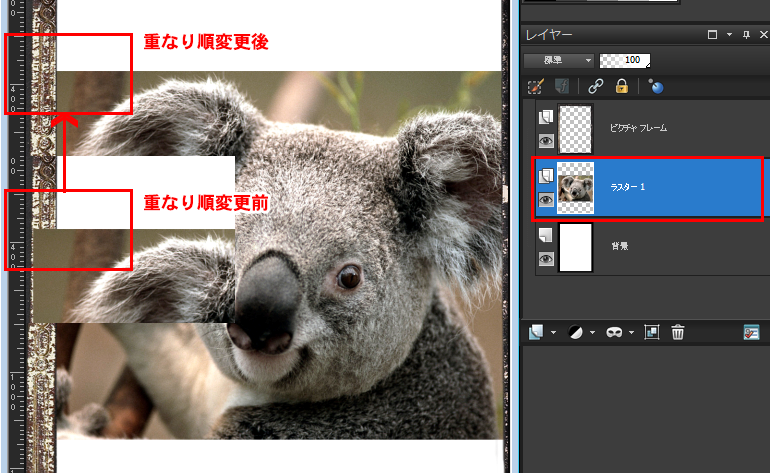Click the link layers chain icon
The height and width of the screenshot is (473, 770).
[x=596, y=87]
